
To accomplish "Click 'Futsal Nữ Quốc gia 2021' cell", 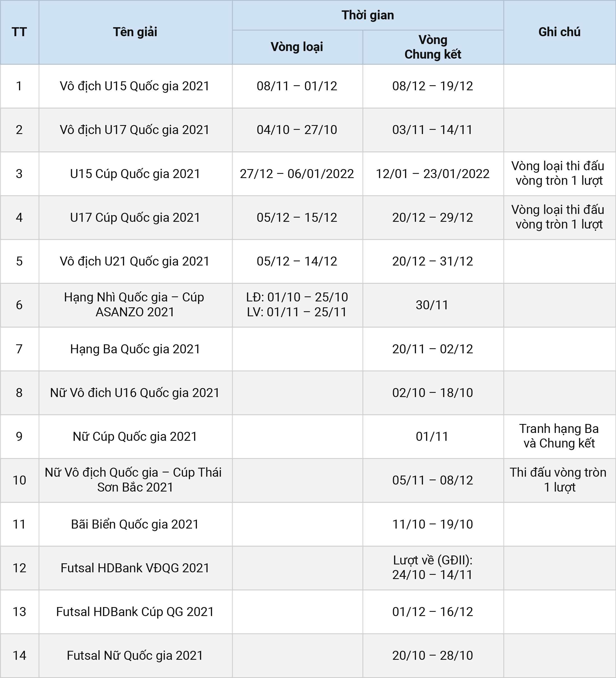I will pyautogui.click(x=135, y=656).
